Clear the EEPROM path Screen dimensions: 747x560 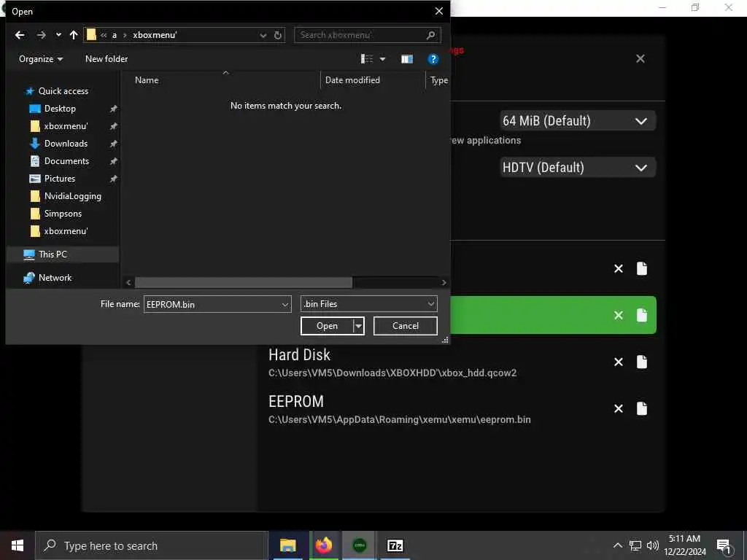coord(619,408)
